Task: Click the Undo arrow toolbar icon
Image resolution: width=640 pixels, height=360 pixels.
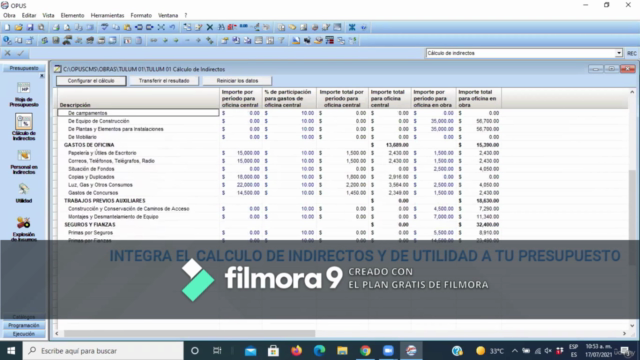Action: click(x=173, y=27)
